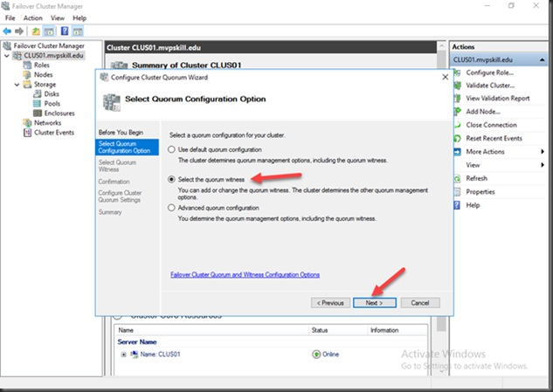Image resolution: width=553 pixels, height=392 pixels.
Task: Open the View menu in menu bar
Action: tap(58, 18)
